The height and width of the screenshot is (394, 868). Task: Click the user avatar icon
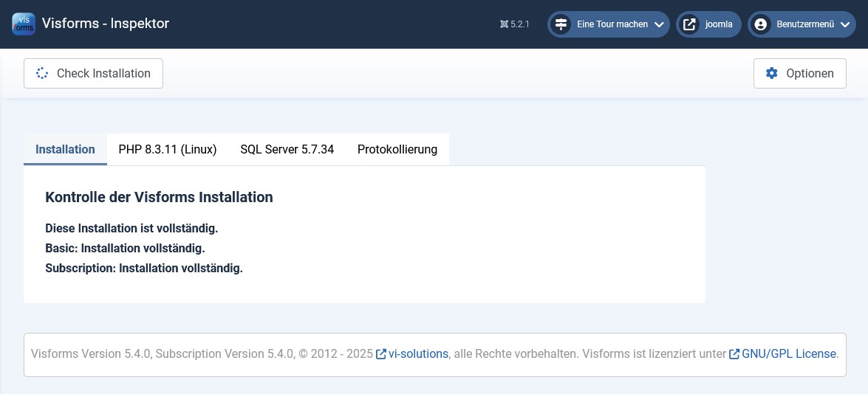760,24
